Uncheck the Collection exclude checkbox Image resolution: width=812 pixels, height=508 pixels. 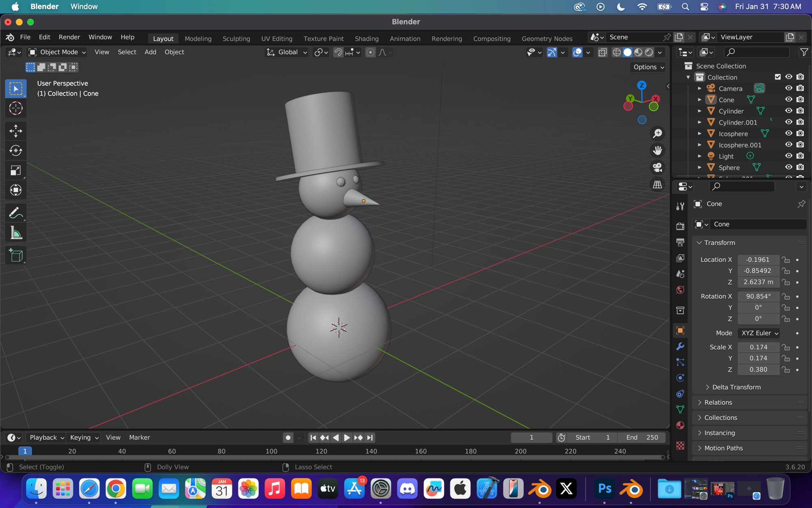click(777, 77)
